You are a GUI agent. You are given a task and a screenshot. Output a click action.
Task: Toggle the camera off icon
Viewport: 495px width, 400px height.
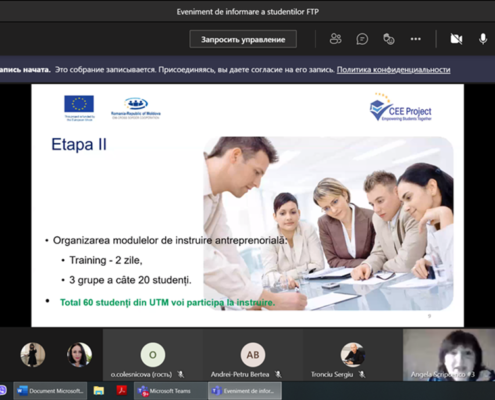point(456,39)
